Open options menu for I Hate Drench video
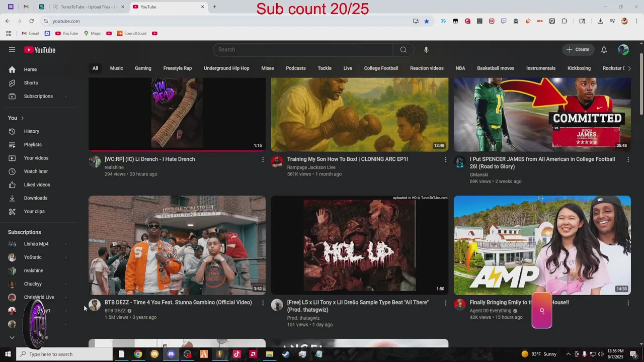 263,159
